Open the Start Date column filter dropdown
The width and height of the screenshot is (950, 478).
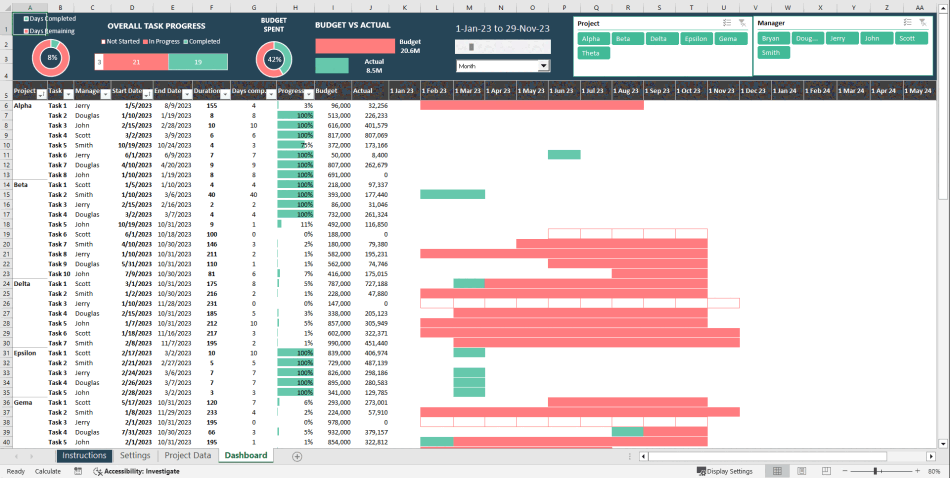147,95
